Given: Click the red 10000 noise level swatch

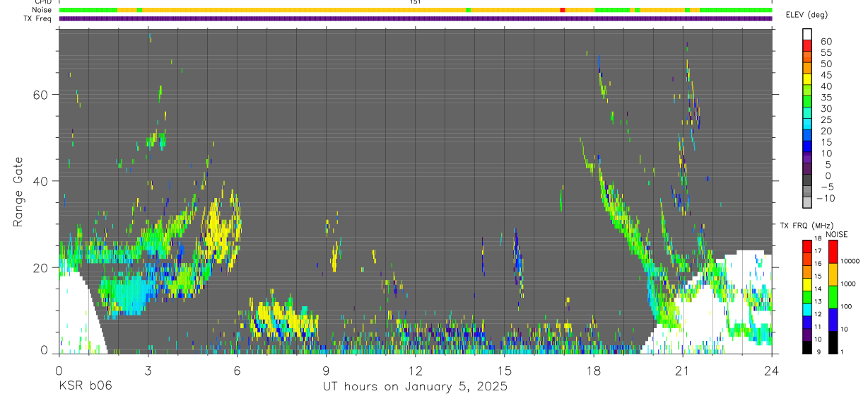Looking at the screenshot, I should pos(832,252).
